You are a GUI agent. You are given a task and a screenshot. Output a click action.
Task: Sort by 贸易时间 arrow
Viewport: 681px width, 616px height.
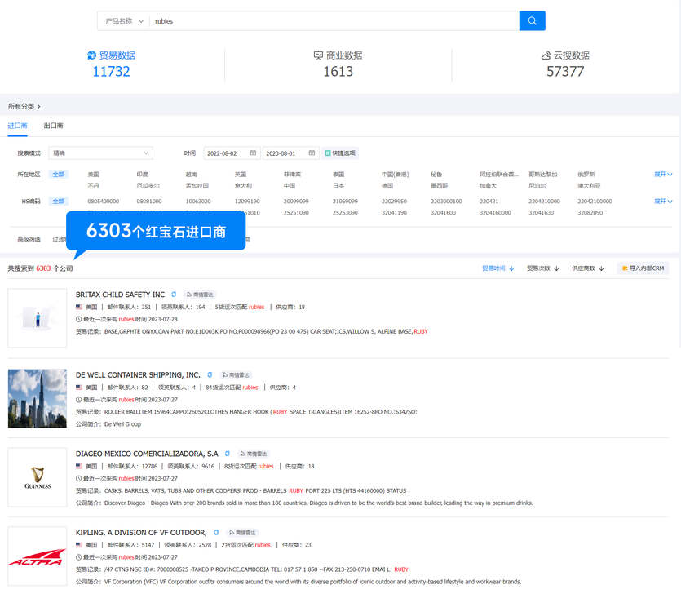click(511, 268)
